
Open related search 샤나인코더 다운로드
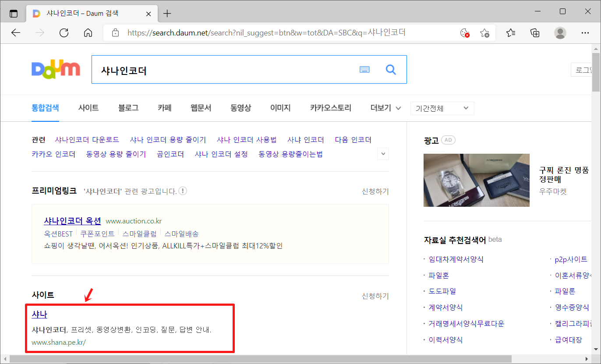point(87,140)
